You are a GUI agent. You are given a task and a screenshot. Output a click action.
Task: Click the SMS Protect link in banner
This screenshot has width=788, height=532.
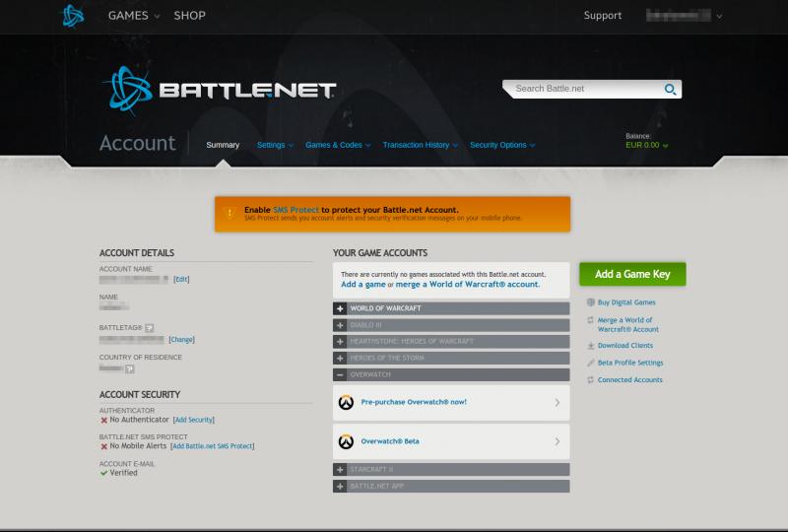(296, 210)
